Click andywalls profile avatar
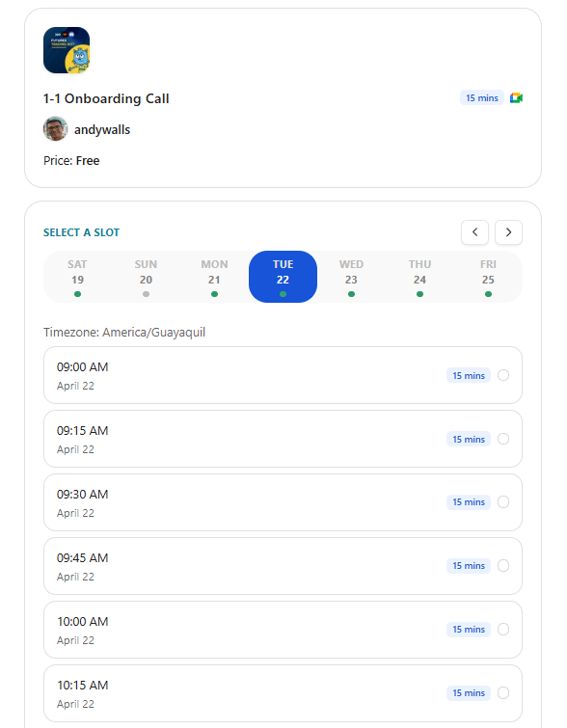The height and width of the screenshot is (728, 567). click(x=55, y=128)
